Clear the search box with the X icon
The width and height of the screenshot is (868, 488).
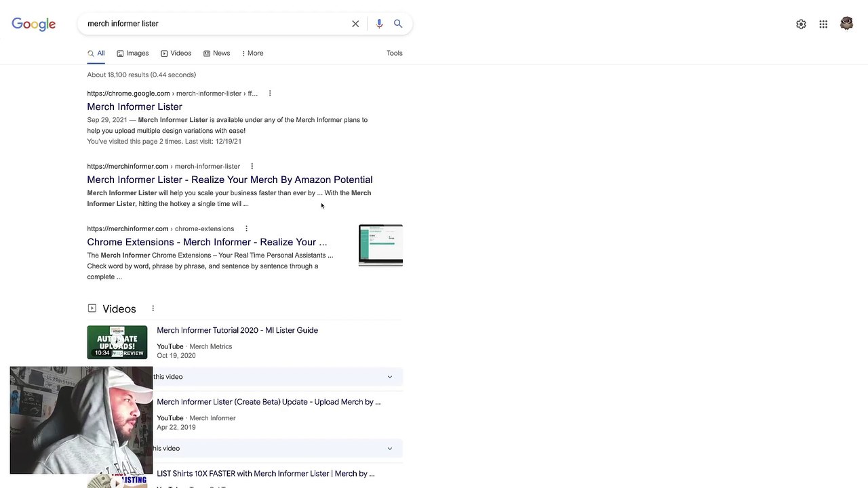pyautogui.click(x=355, y=24)
